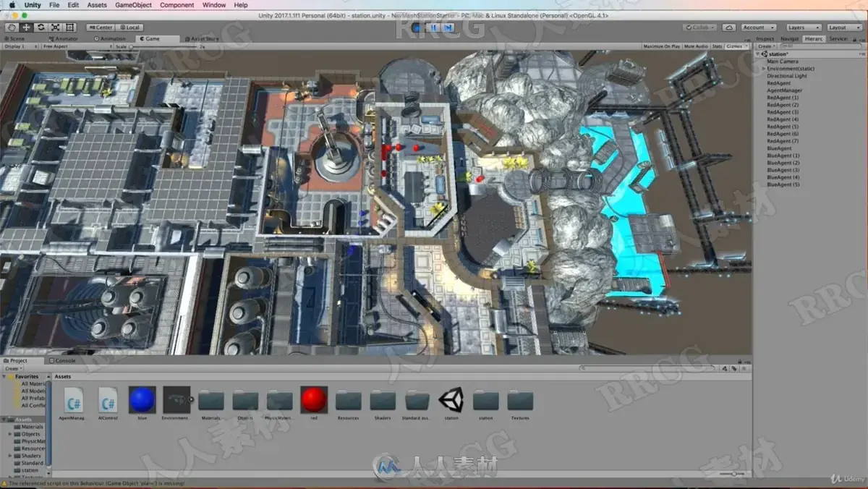The height and width of the screenshot is (489, 868).
Task: Toggle Mute Audio in Game view
Action: (x=696, y=46)
